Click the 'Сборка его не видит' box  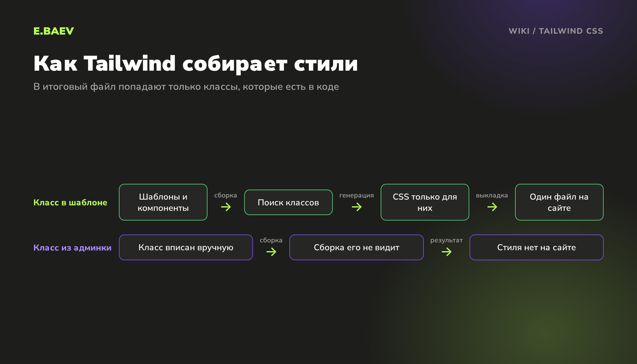(356, 247)
